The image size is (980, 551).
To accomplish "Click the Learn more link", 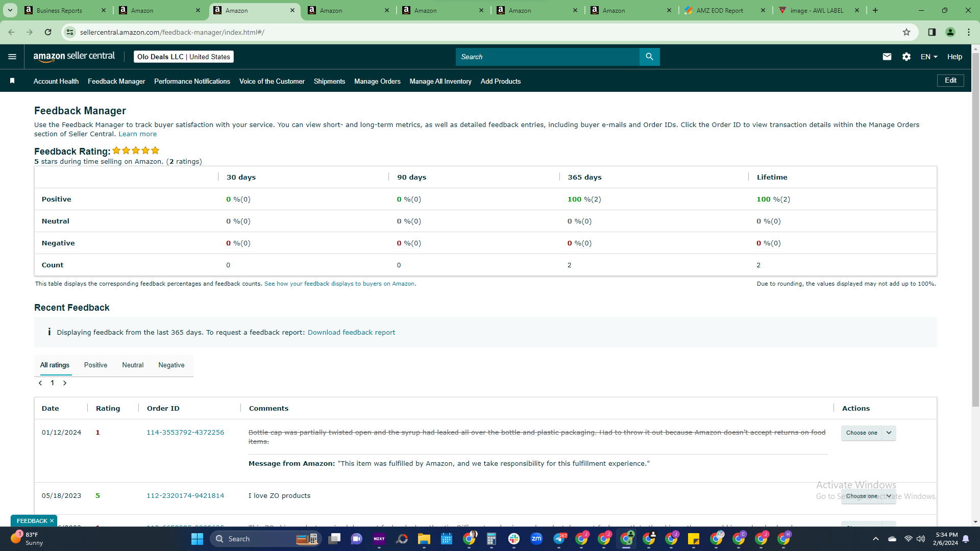I will point(138,134).
